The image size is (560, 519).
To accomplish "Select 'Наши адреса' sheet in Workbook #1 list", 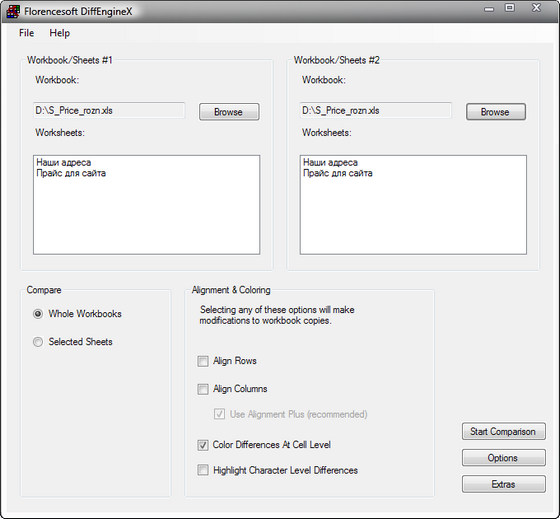I will tap(64, 163).
